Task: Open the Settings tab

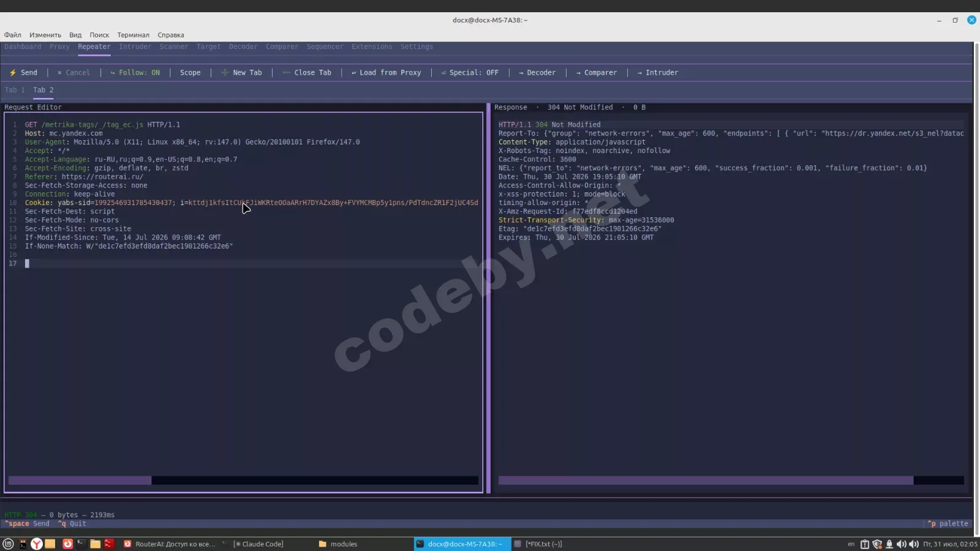Action: (417, 47)
